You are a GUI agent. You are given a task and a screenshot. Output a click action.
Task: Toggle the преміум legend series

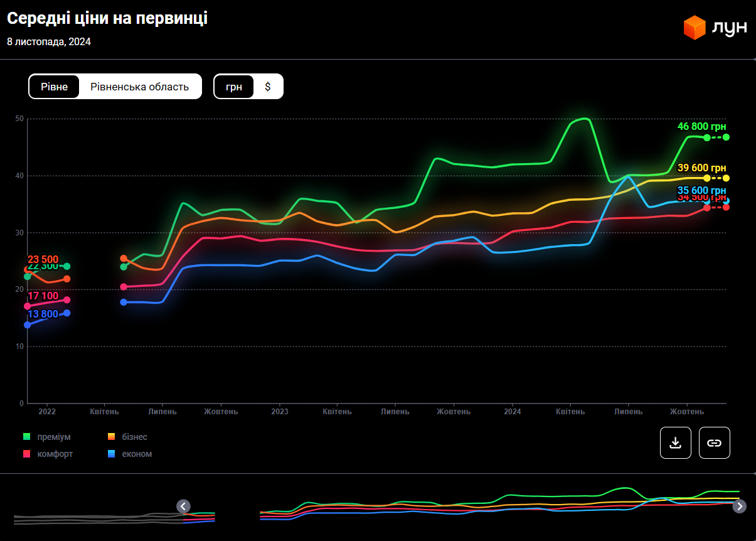click(54, 437)
